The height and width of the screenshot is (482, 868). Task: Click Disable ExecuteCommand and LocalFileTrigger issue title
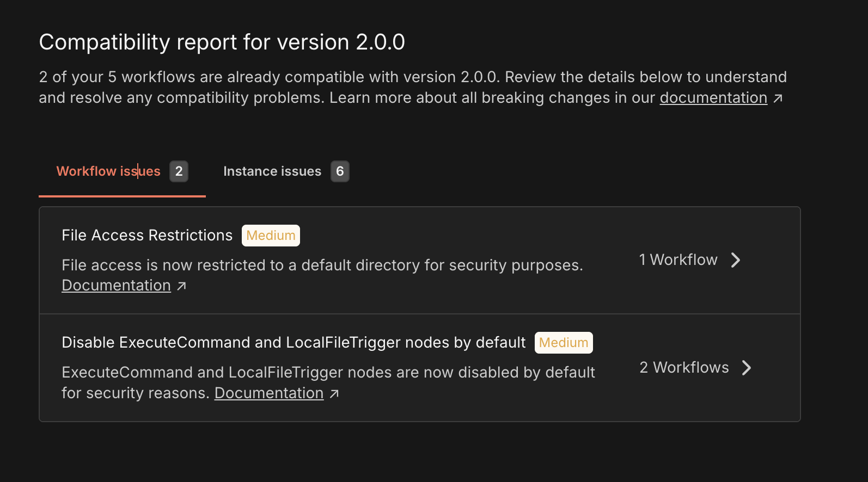(x=294, y=343)
